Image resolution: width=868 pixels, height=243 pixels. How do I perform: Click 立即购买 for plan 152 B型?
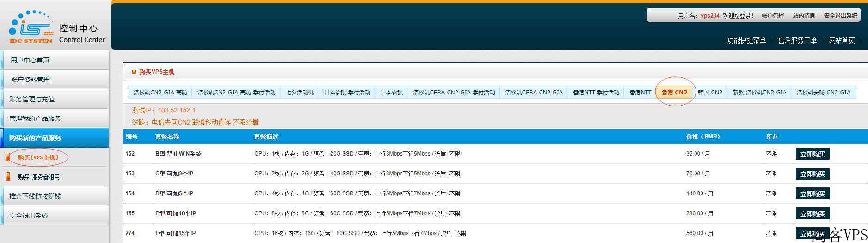[x=813, y=154]
